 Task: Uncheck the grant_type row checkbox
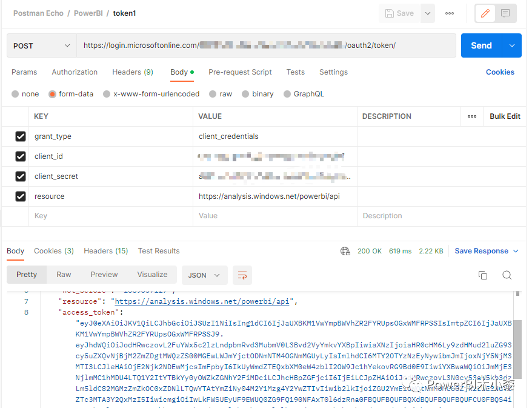coord(21,136)
